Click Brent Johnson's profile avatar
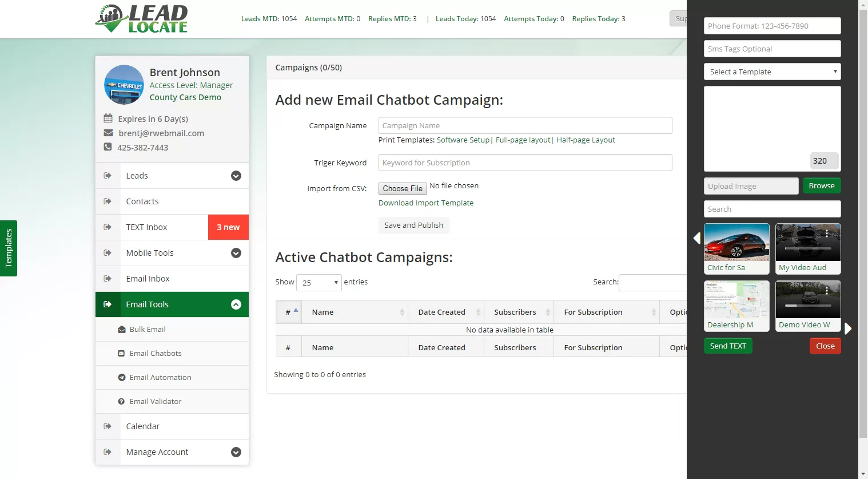 (x=124, y=85)
